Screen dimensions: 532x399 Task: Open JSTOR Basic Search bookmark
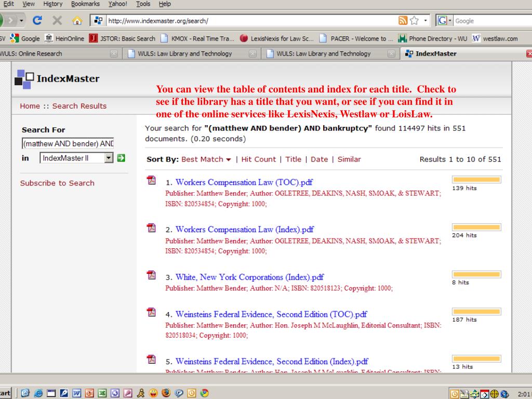122,38
